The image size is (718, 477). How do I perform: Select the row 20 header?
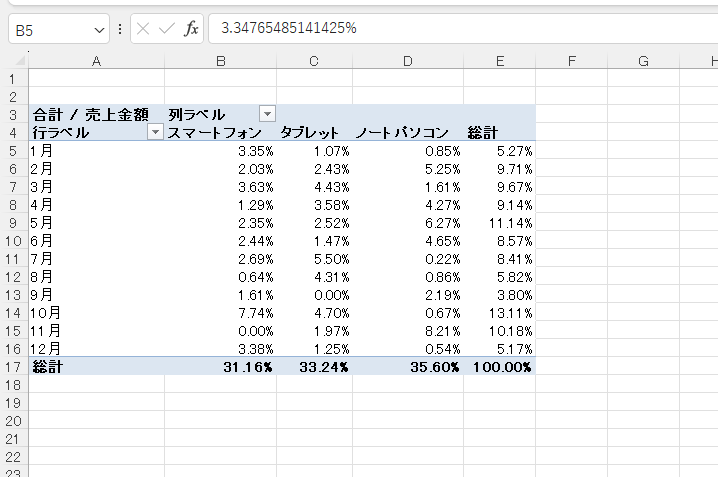pos(14,421)
